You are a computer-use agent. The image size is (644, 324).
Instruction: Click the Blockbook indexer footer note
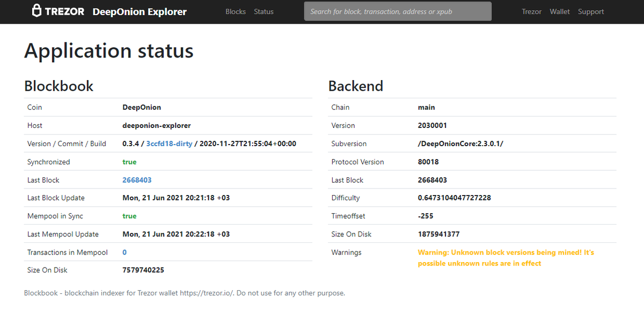185,293
